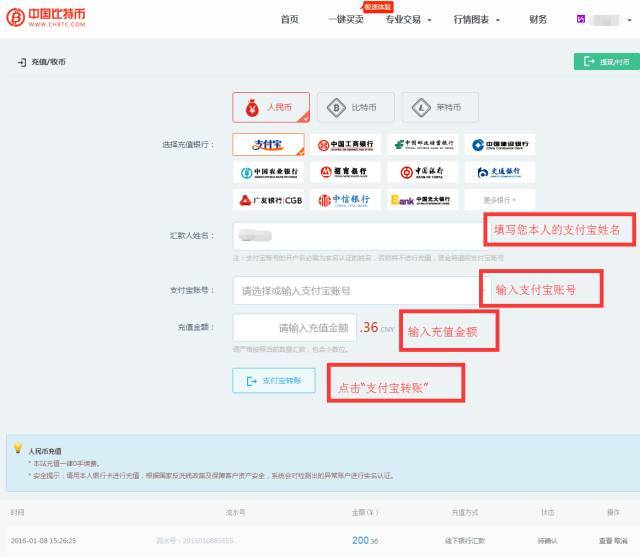
Task: Click the 支付宝转账 button
Action: [274, 381]
